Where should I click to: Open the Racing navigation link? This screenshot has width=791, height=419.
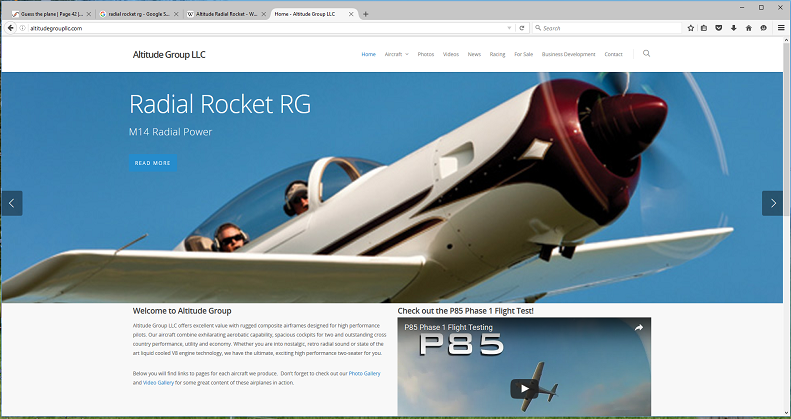pyautogui.click(x=497, y=54)
